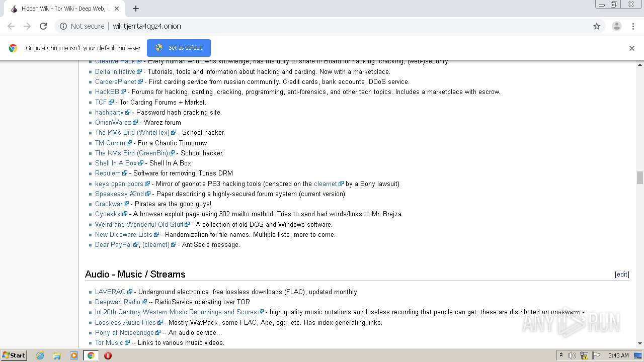Click the scrollbar down arrow

640,344
